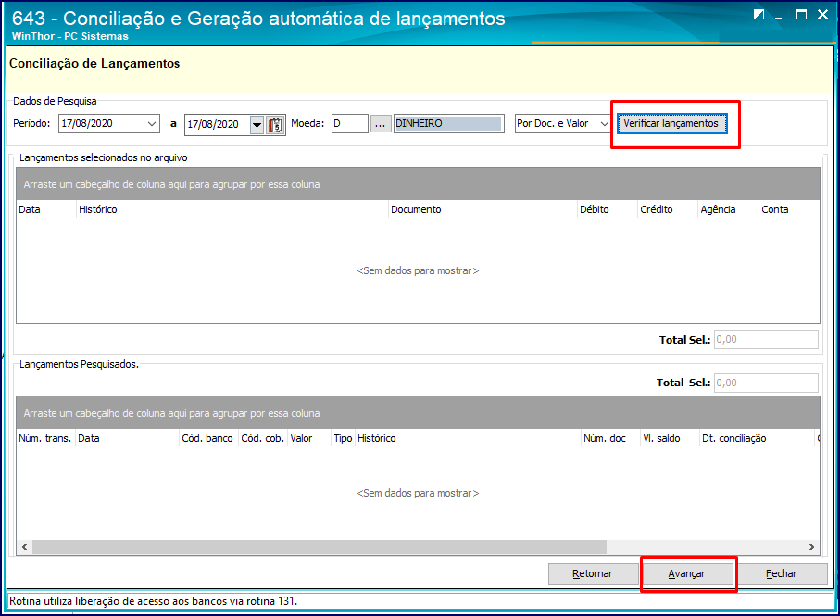Viewport: 840px width, 616px height.
Task: Click the start date text 17/08/2020
Action: click(87, 124)
